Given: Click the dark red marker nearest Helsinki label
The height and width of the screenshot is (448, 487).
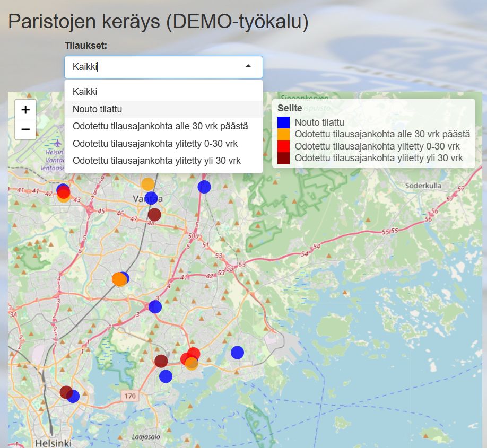Looking at the screenshot, I should coord(66,392).
